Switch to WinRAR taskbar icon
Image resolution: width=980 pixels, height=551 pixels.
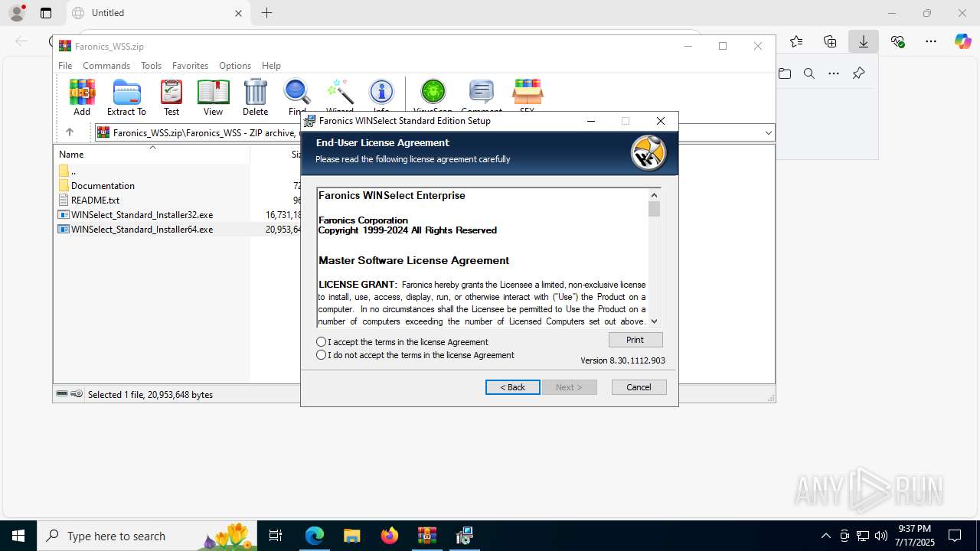coord(426,536)
